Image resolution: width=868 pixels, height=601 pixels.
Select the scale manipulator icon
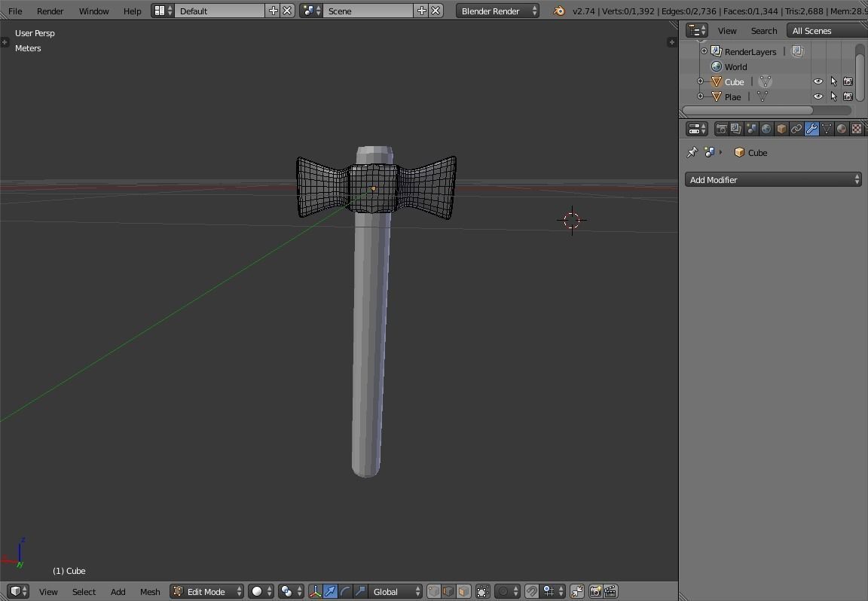tap(360, 592)
